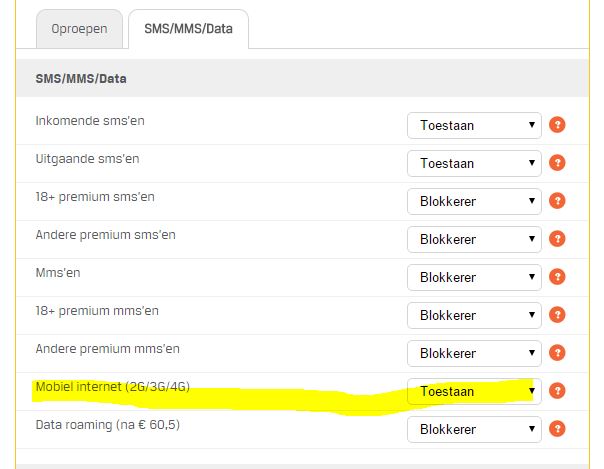Switch to the Oproepen tab
Screen dimensions: 604x469
click(x=79, y=29)
